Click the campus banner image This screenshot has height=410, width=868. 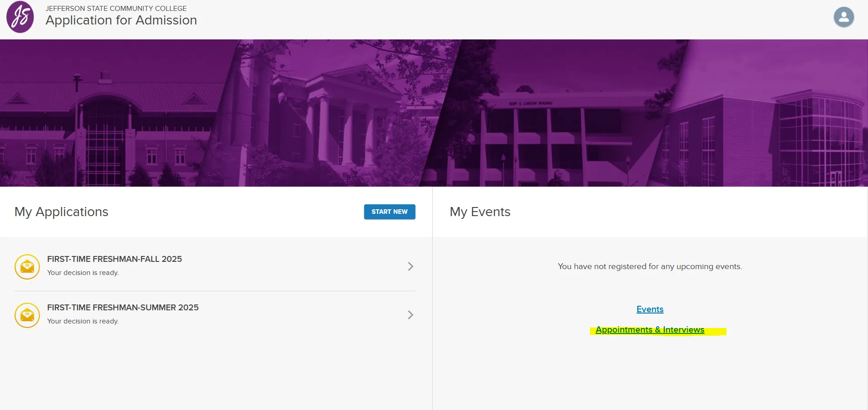coord(434,112)
